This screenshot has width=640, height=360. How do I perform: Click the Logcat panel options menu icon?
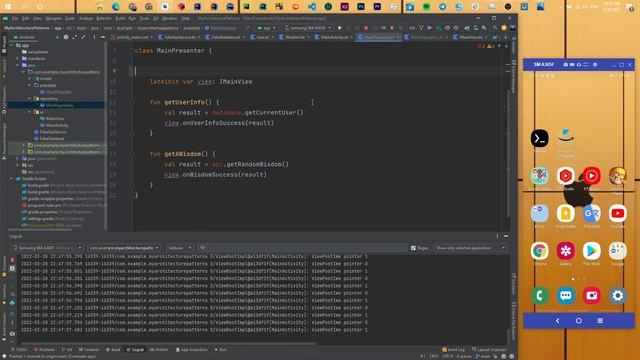pyautogui.click(x=497, y=236)
